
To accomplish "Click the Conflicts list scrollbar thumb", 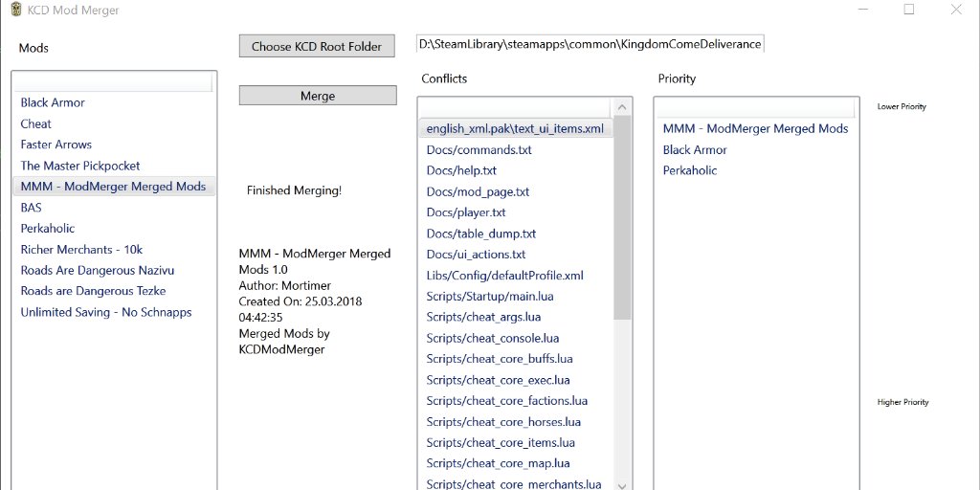I will [x=622, y=219].
